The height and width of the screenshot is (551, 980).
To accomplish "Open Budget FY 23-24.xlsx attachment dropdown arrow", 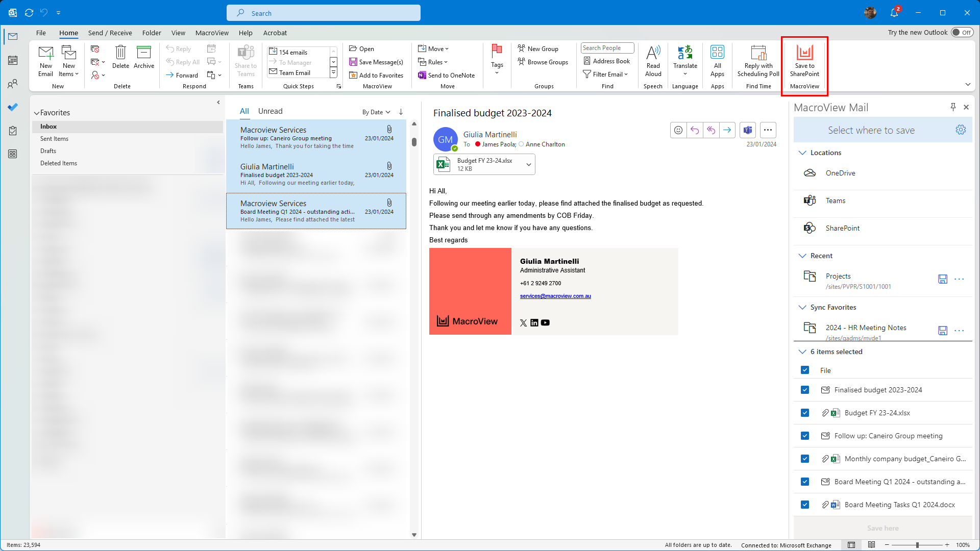I will tap(528, 164).
